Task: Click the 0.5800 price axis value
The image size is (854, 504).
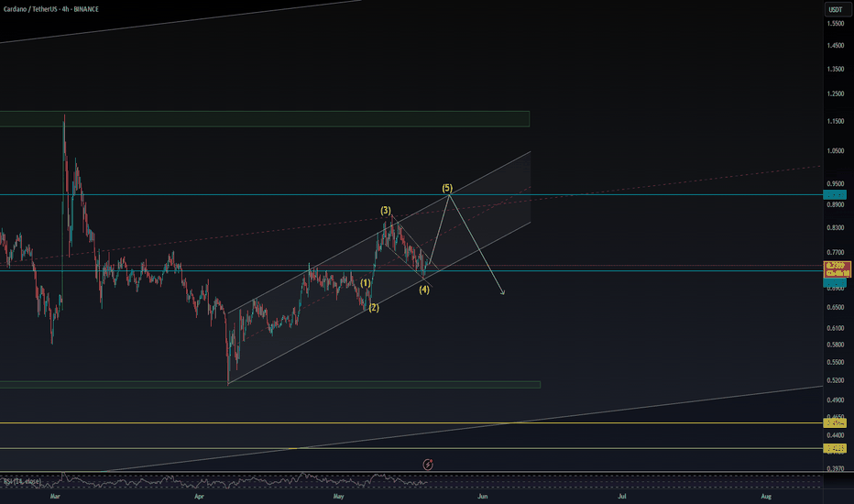Action: tap(836, 345)
